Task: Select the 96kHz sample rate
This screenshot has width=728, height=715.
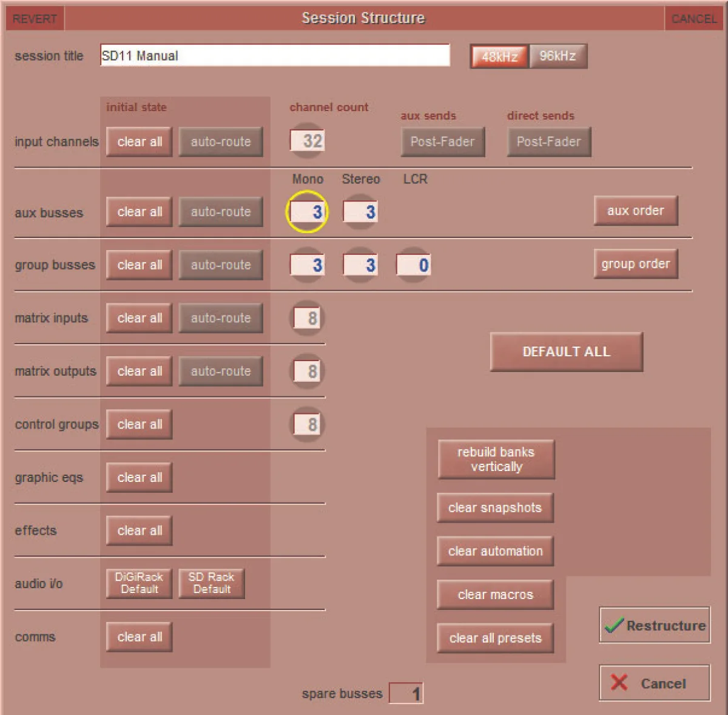Action: tap(558, 56)
